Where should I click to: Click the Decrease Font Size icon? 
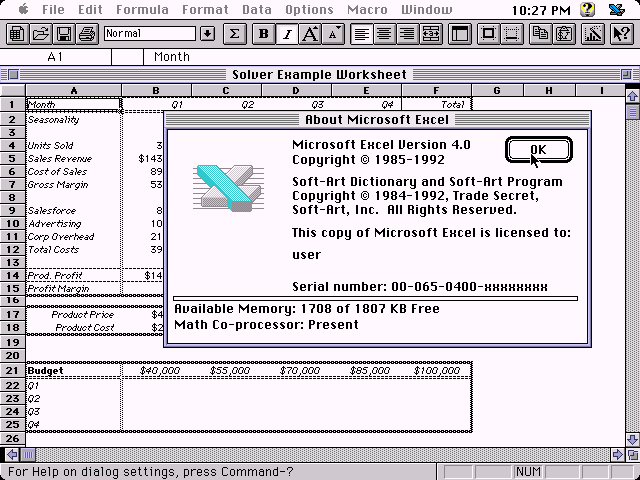pyautogui.click(x=333, y=34)
